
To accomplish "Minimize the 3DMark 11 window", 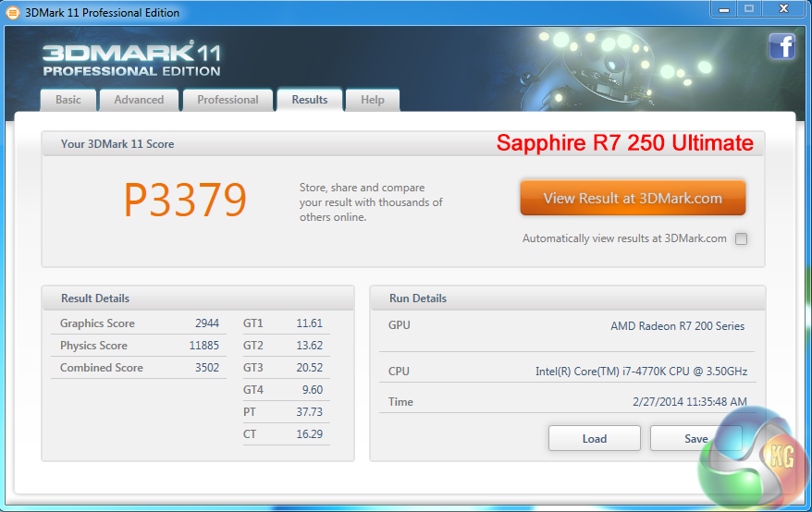I will click(724, 9).
